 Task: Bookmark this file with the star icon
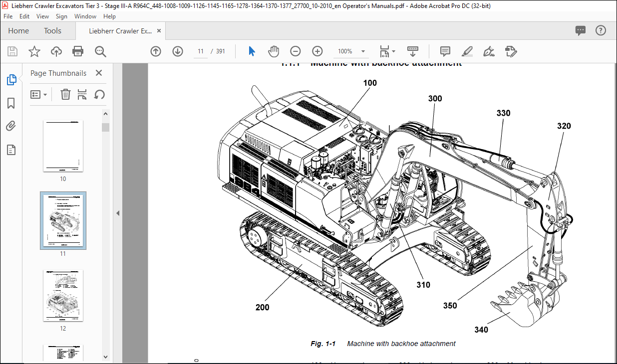coord(34,51)
